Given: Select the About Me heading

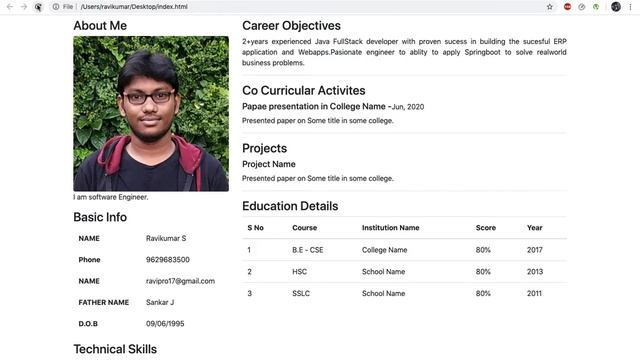Looking at the screenshot, I should point(100,26).
